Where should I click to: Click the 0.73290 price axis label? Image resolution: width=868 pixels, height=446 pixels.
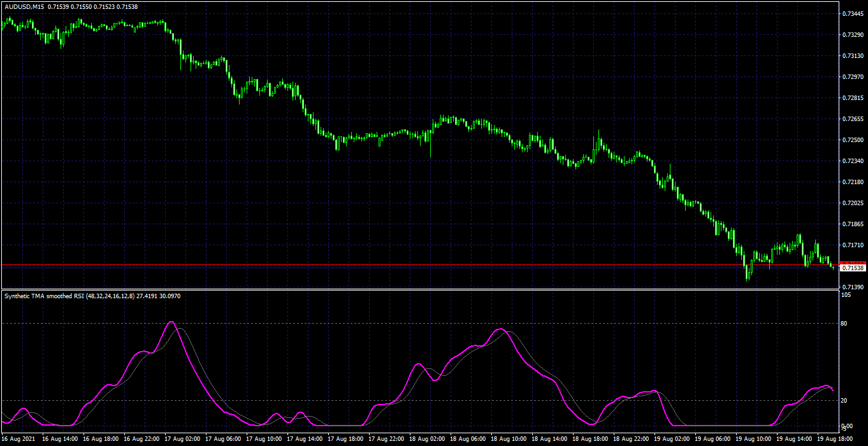tap(853, 34)
